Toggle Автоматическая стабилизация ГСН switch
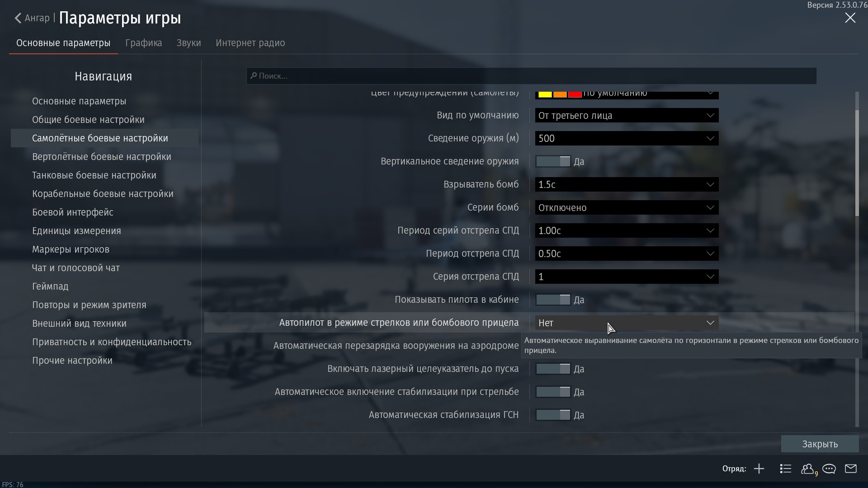Image resolution: width=868 pixels, height=488 pixels. click(x=553, y=415)
